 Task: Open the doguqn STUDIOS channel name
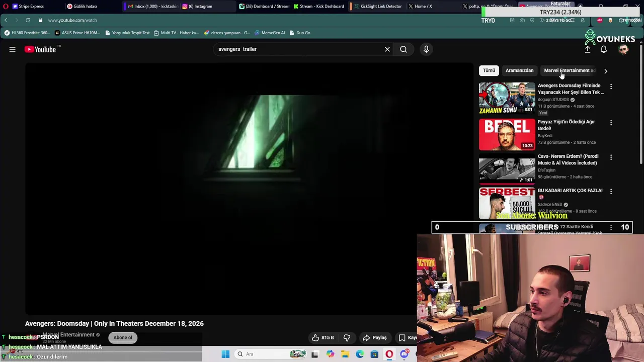click(x=553, y=100)
